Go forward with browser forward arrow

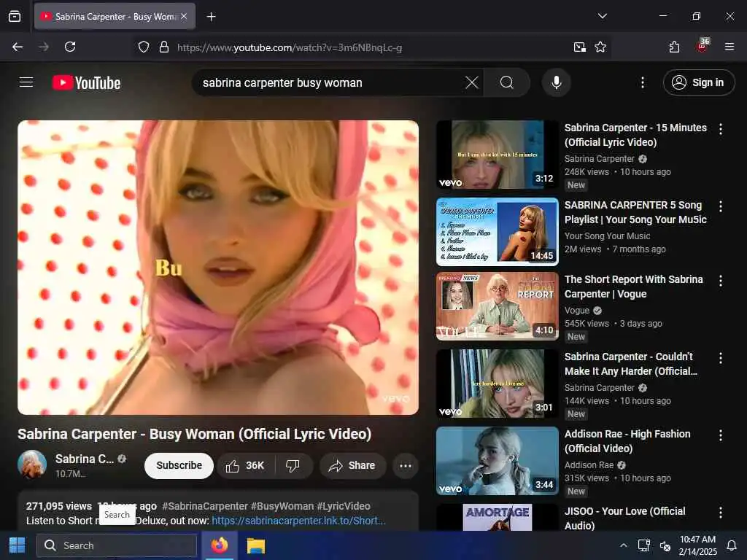(x=44, y=47)
